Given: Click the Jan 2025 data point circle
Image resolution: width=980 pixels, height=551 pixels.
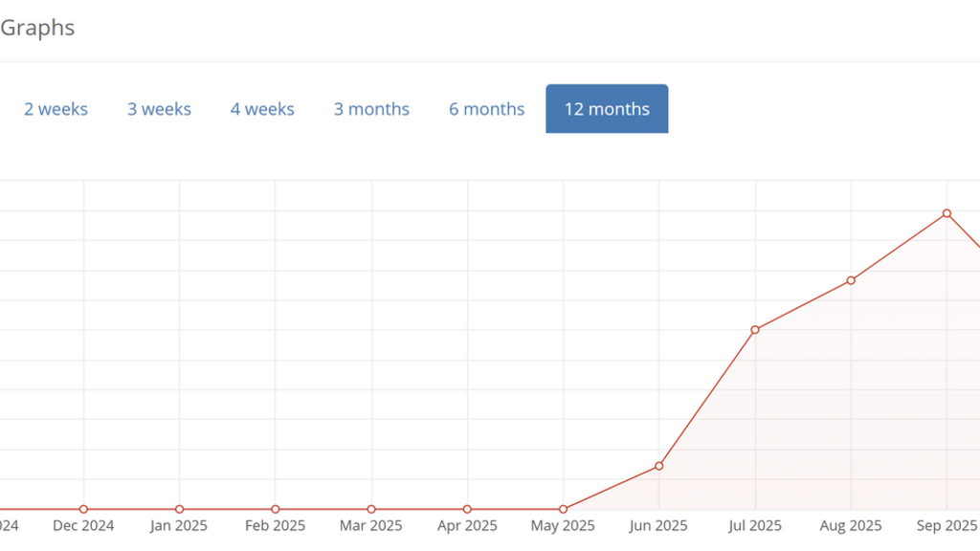Looking at the screenshot, I should point(179,509).
